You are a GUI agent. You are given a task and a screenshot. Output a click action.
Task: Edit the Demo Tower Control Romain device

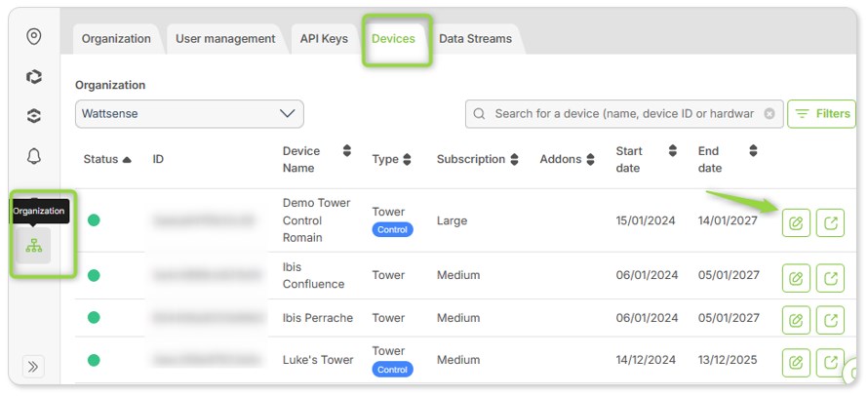[796, 223]
